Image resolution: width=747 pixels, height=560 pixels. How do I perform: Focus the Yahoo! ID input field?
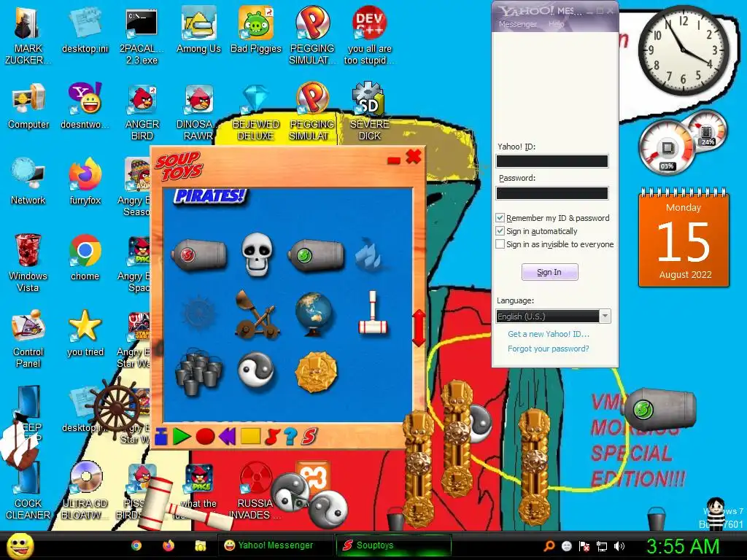point(552,161)
